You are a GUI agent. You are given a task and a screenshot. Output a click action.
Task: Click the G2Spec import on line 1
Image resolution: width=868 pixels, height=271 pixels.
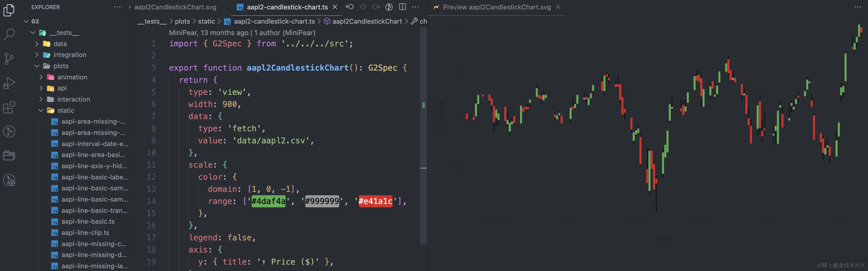click(x=227, y=43)
